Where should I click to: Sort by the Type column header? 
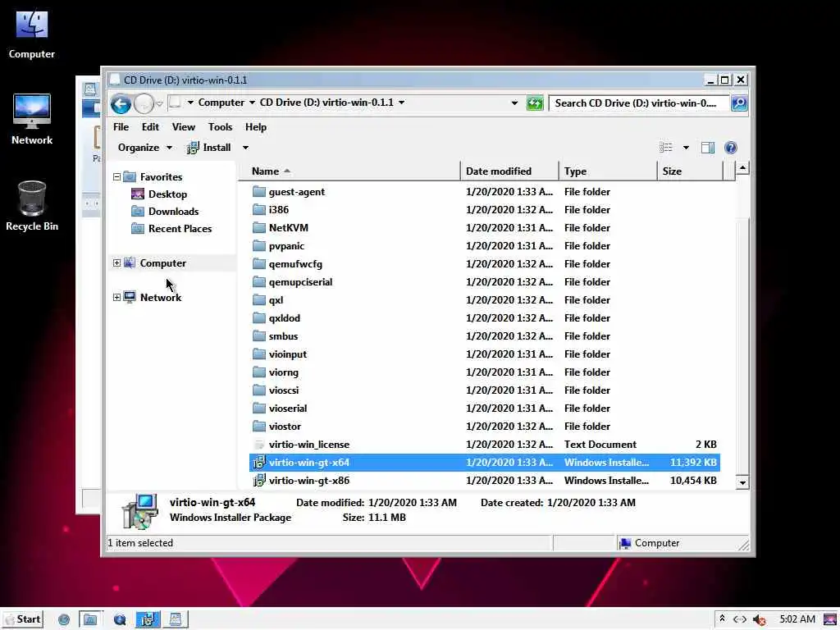(x=608, y=171)
